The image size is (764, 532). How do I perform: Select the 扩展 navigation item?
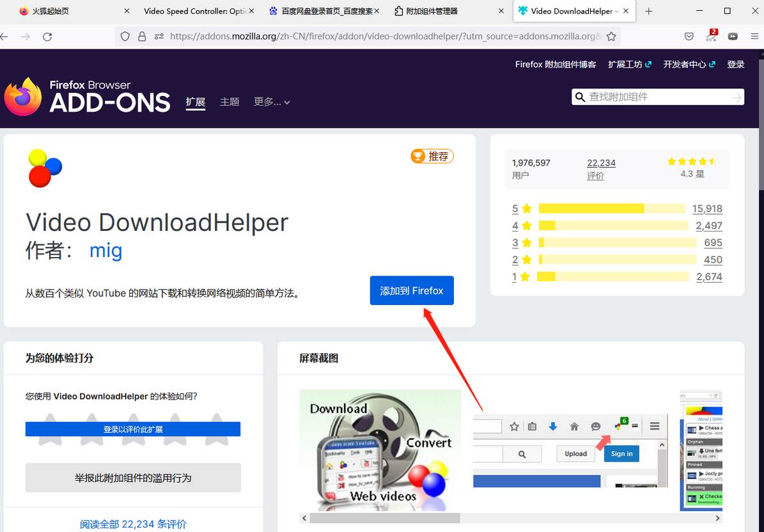click(196, 102)
